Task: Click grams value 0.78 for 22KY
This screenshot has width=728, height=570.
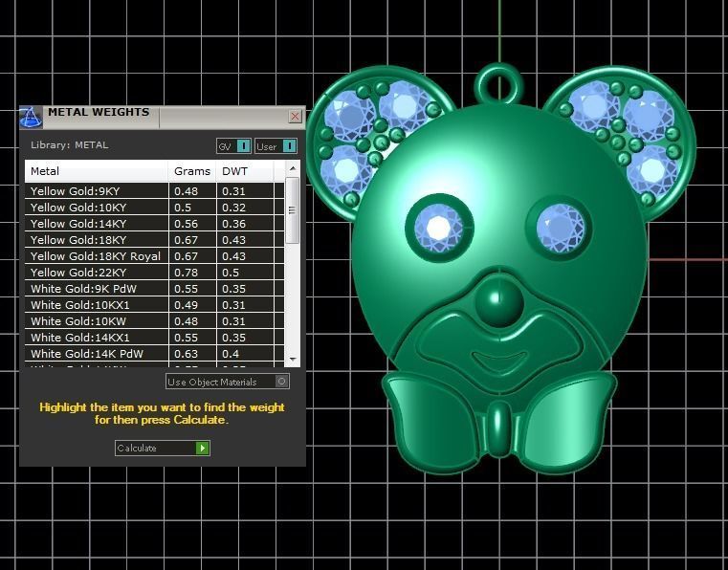Action: 186,273
